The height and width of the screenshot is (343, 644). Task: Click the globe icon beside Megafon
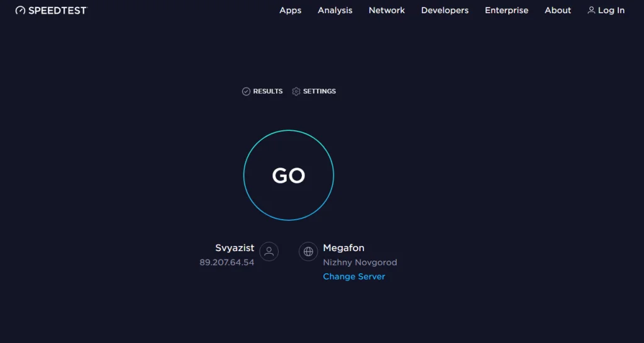click(308, 251)
